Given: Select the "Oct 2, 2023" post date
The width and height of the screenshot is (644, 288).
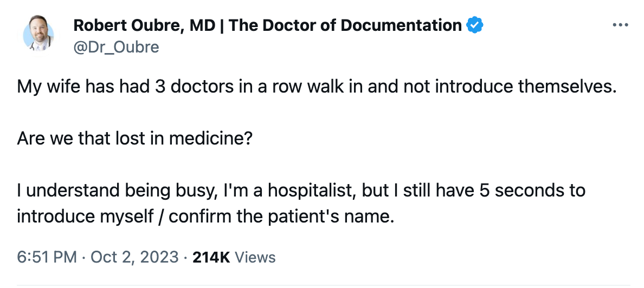Looking at the screenshot, I should point(134,257).
